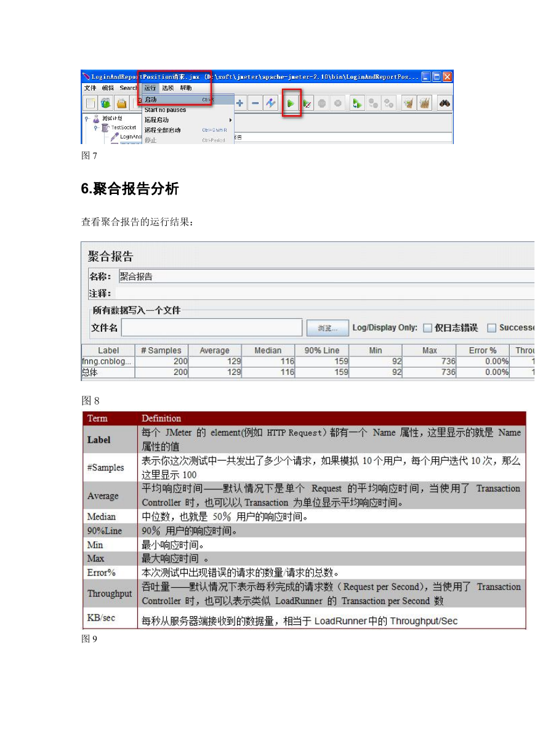Expand the 远程启动 submenu arrow
Screen dimensions: 535x756
click(x=231, y=120)
